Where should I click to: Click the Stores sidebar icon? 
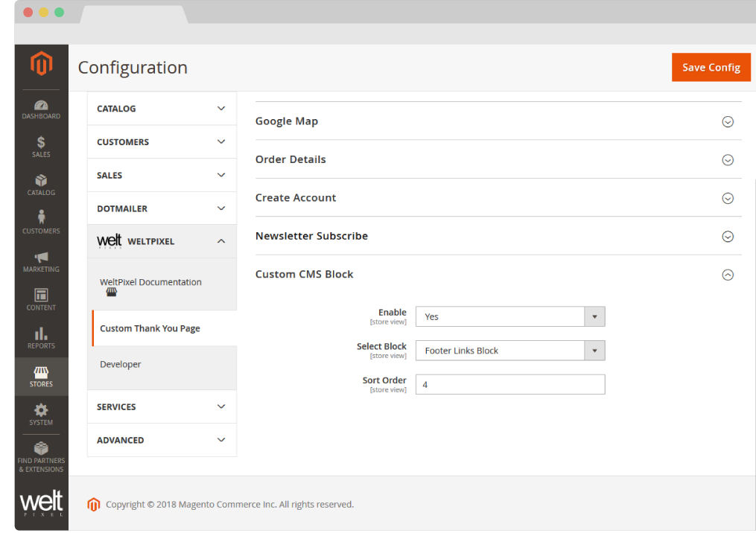41,377
